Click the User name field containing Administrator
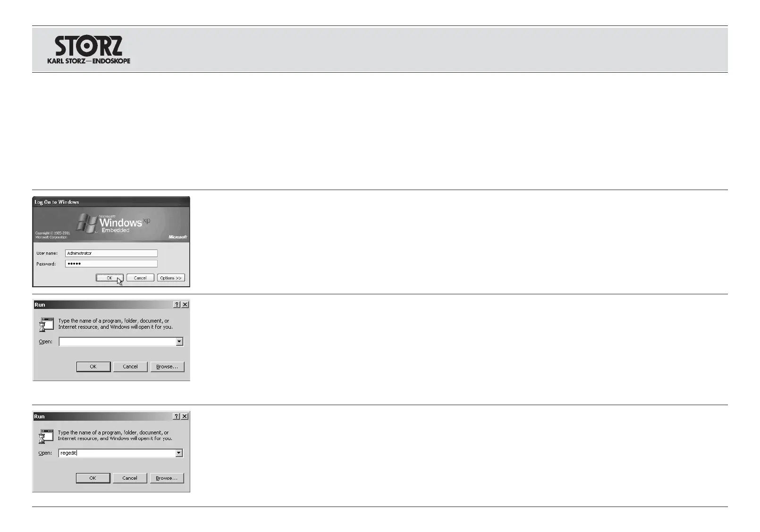 tap(111, 253)
